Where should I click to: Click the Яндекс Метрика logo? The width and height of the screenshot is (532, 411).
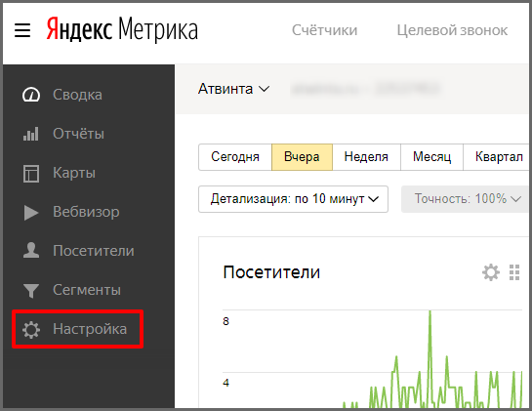(x=122, y=30)
